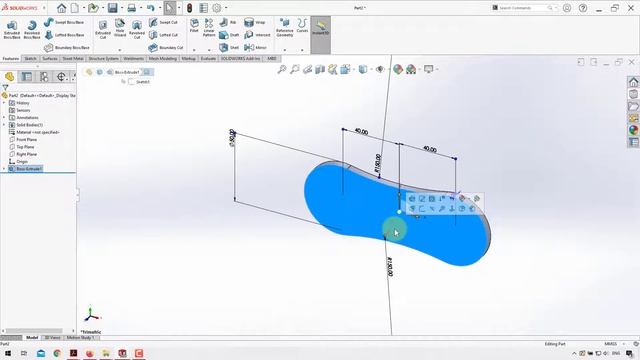Open the Hole Wizard tool
Image resolution: width=640 pixels, height=360 pixels.
(x=120, y=29)
